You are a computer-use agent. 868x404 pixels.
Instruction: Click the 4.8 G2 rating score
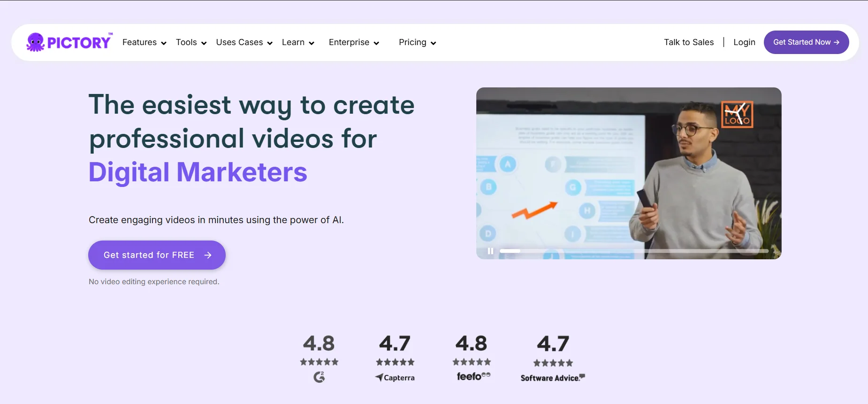(x=319, y=343)
